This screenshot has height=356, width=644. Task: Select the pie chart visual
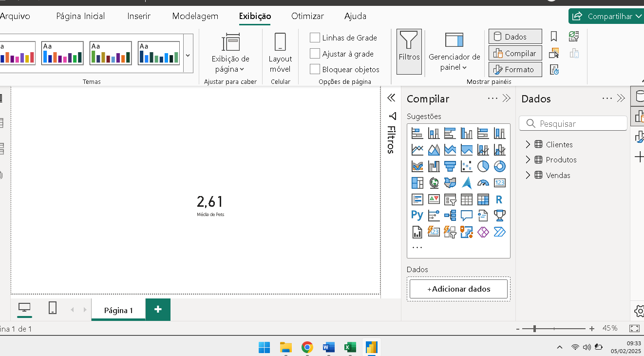point(483,166)
